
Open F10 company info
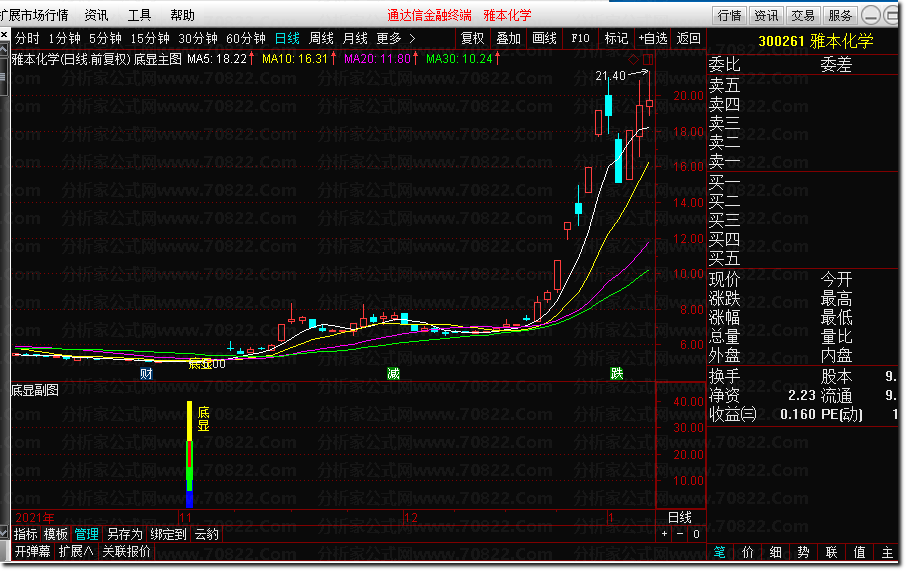click(x=580, y=39)
